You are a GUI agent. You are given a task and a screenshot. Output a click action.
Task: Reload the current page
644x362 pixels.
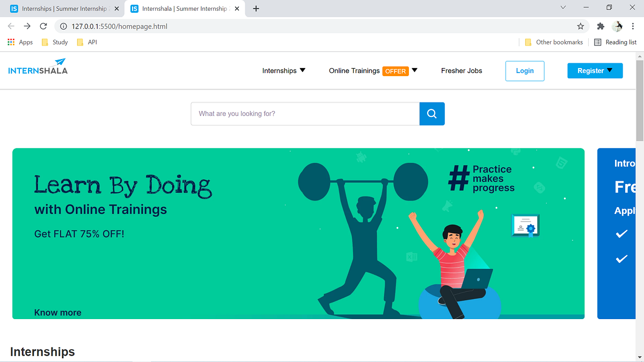point(43,26)
